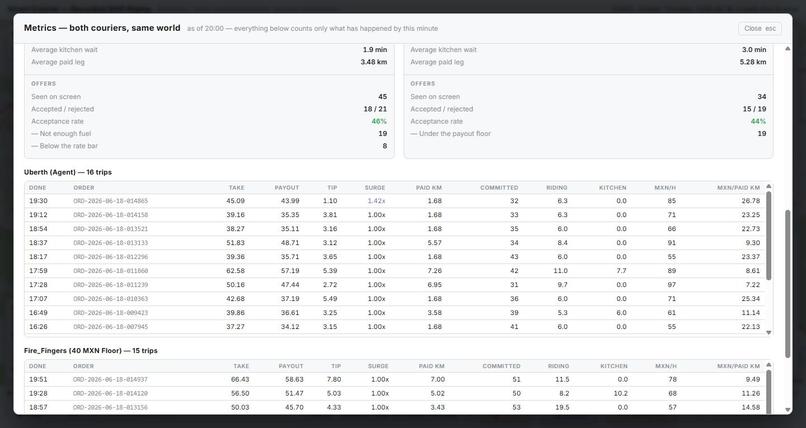Click the MXN/H header in Uberth table
Image resolution: width=806 pixels, height=428 pixels.
point(665,188)
